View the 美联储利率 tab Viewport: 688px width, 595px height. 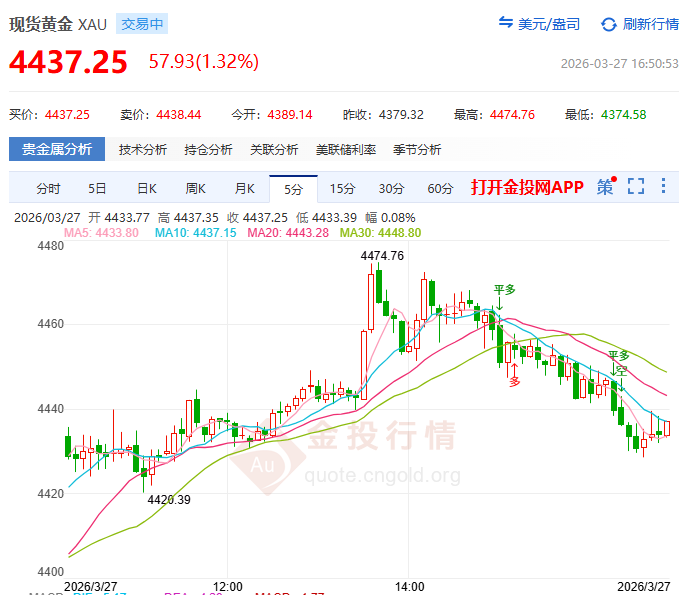tap(346, 150)
